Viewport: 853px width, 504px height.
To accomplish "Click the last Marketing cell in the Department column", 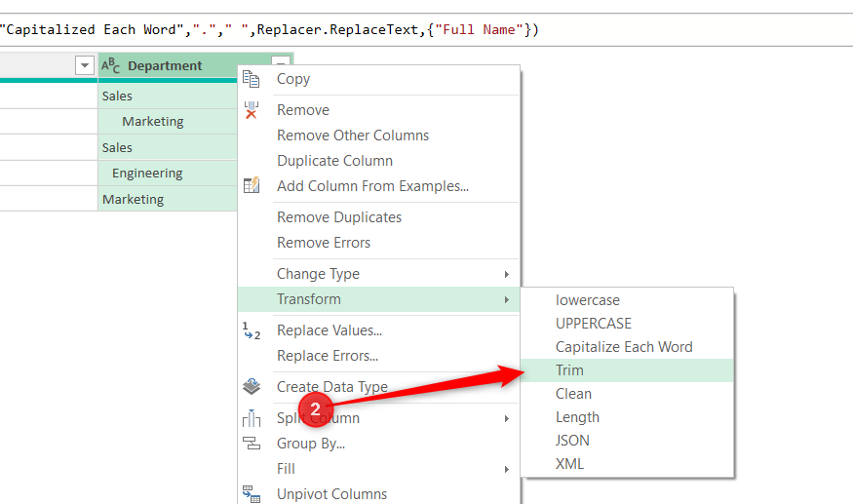I will pyautogui.click(x=168, y=199).
